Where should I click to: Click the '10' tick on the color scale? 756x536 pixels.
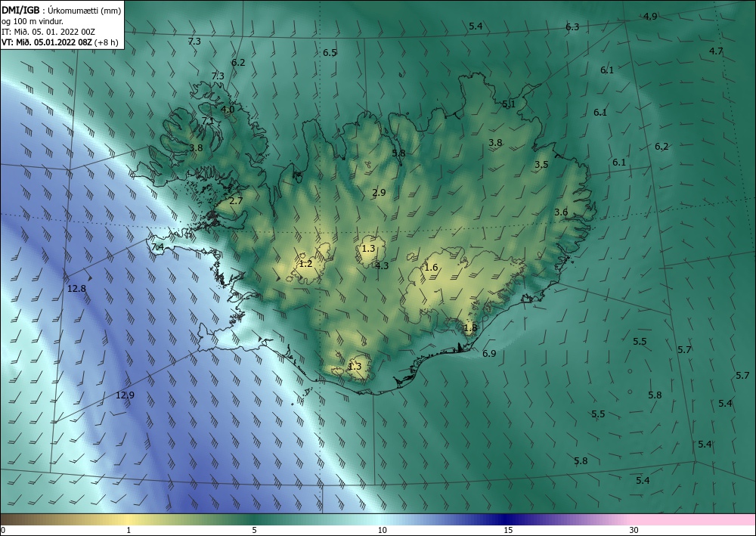pos(383,530)
